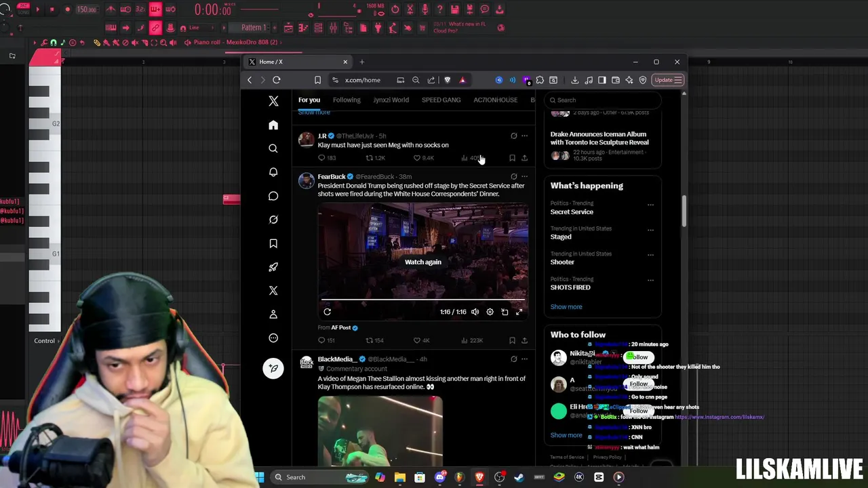Bookmark FearBuck's post
The width and height of the screenshot is (868, 488).
[512, 340]
